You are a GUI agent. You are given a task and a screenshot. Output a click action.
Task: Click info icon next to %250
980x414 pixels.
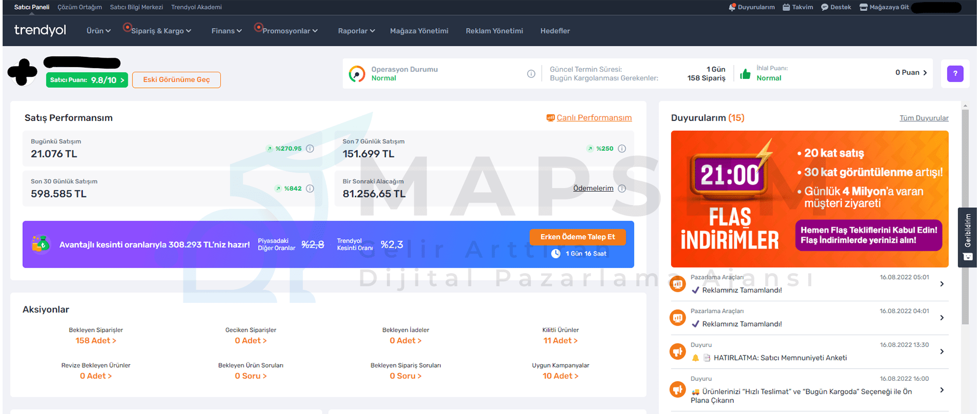[x=622, y=149]
